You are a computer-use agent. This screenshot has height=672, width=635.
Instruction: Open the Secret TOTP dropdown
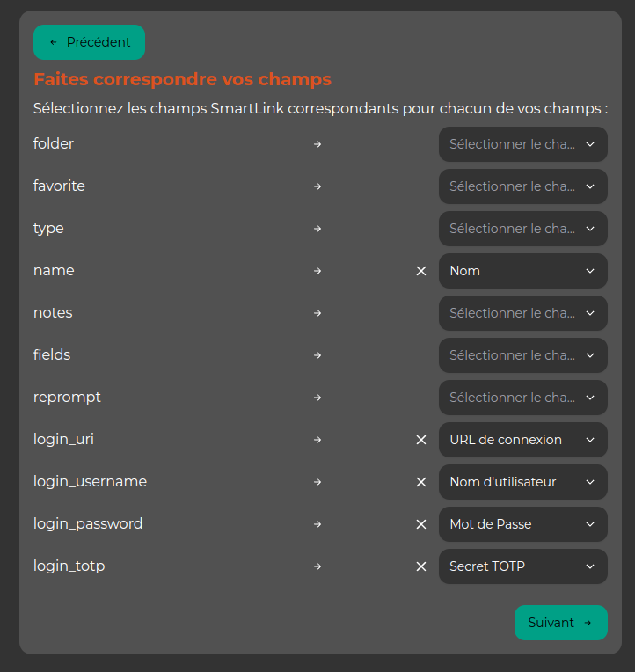[x=522, y=566]
